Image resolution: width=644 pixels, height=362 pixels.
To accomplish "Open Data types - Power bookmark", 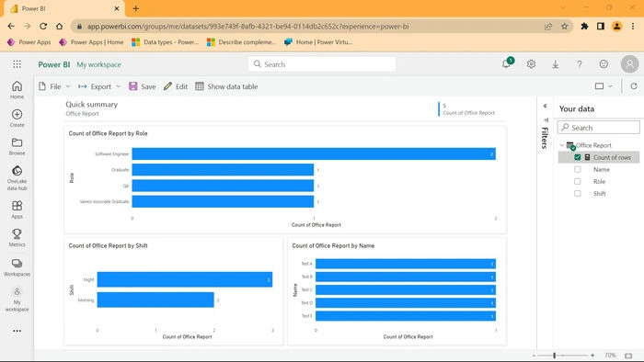I will point(165,42).
